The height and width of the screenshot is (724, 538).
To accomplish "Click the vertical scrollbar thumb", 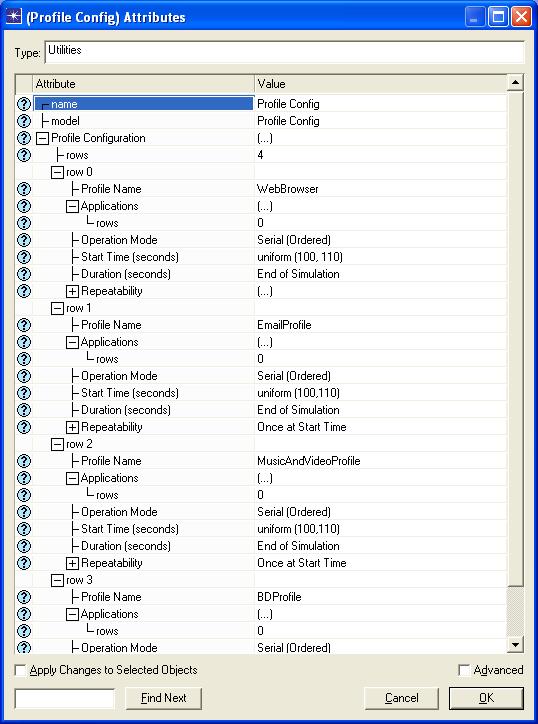I will pyautogui.click(x=515, y=339).
